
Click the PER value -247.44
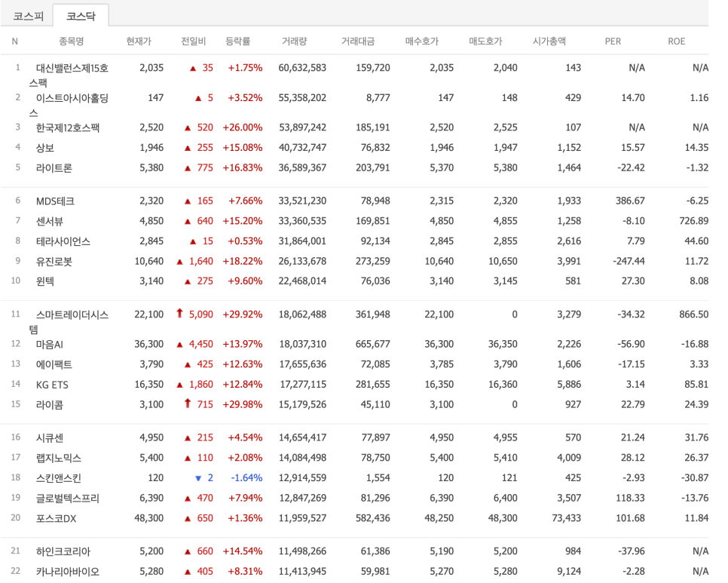[629, 261]
